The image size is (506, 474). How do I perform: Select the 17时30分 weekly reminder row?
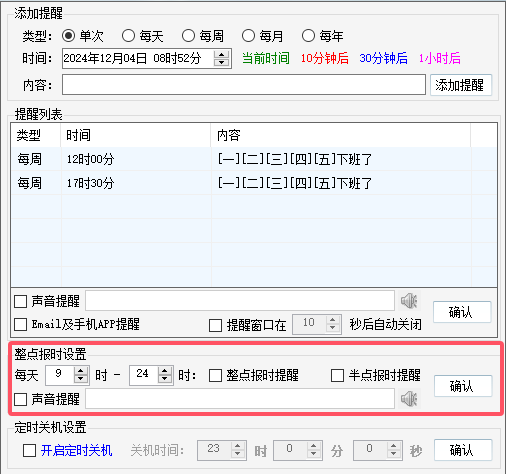coord(254,183)
